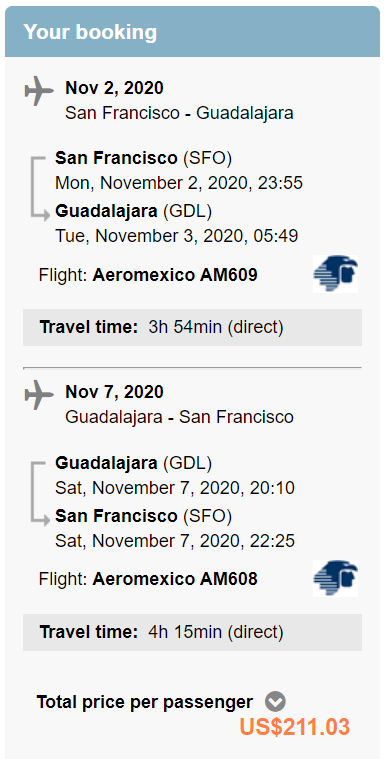Click the return route arrow connector icon
This screenshot has width=392, height=759.
pyautogui.click(x=40, y=493)
